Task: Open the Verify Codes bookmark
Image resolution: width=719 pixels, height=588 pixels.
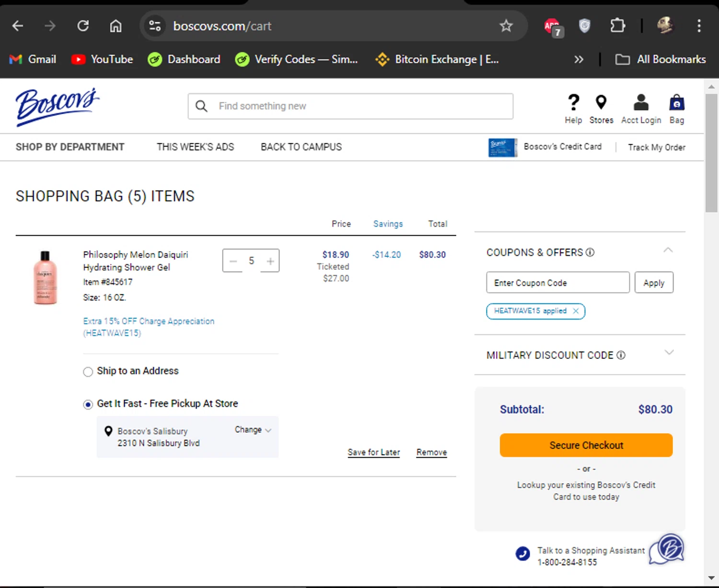Action: coord(297,59)
